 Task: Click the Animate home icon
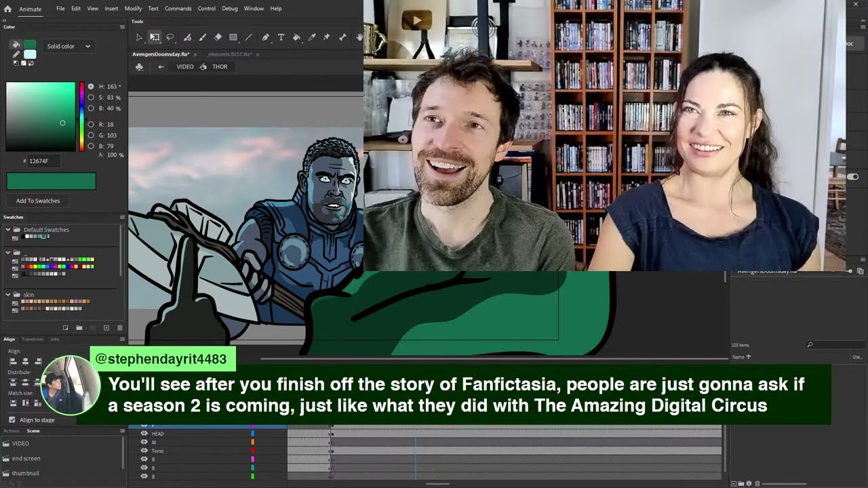click(7, 9)
